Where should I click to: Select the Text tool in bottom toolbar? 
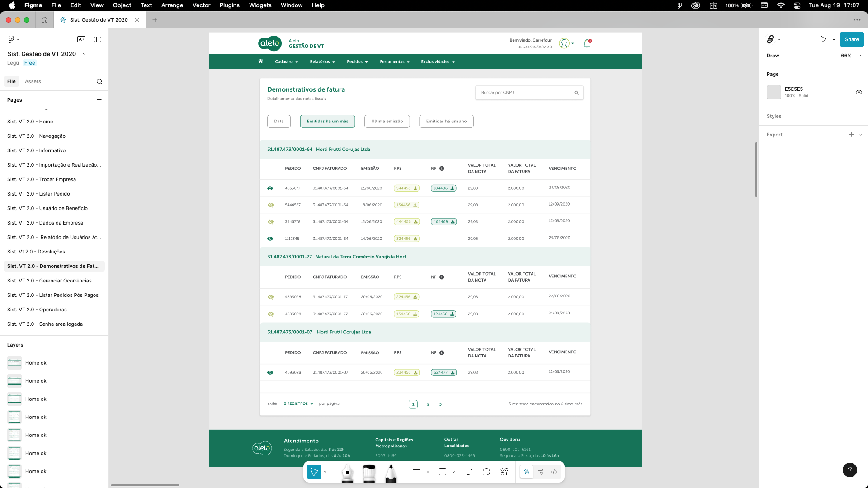click(468, 472)
